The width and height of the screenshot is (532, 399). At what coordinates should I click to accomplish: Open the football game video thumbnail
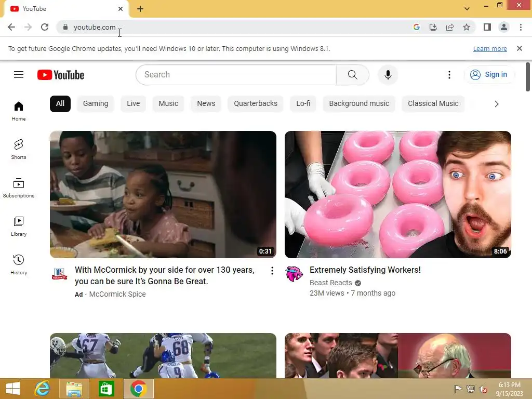pyautogui.click(x=163, y=355)
